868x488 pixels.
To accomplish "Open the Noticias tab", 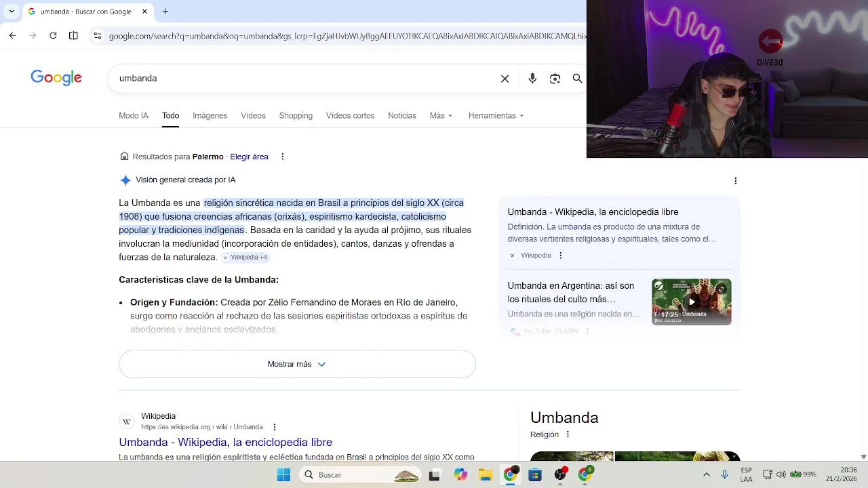I will click(x=402, y=115).
